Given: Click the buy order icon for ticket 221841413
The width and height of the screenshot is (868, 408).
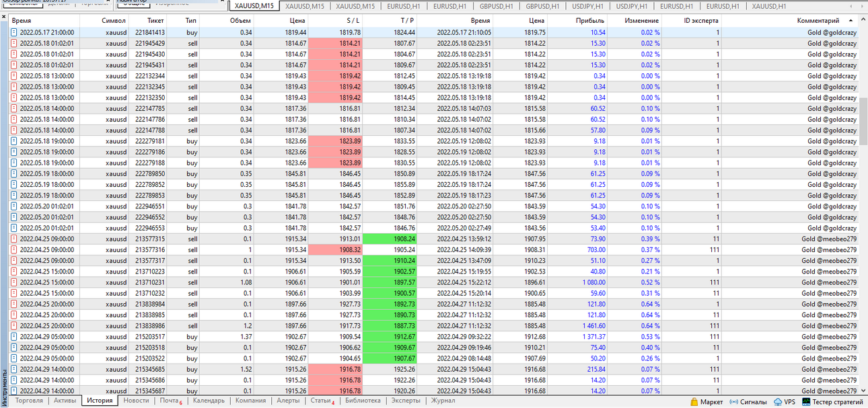Looking at the screenshot, I should 14,32.
